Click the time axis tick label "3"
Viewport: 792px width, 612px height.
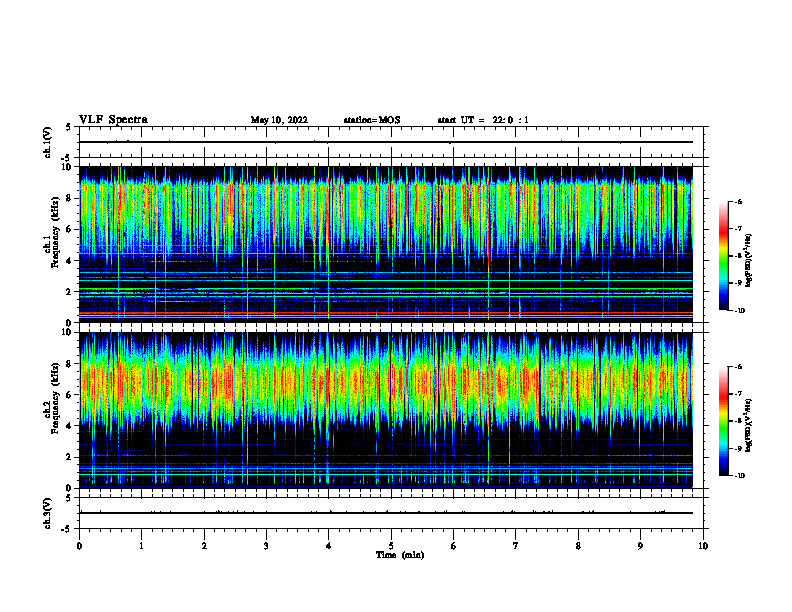tap(266, 546)
